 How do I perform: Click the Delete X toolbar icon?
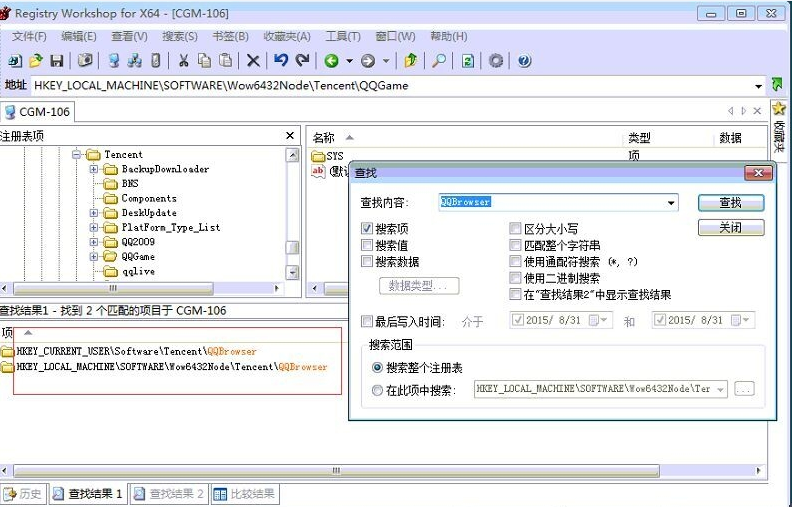pyautogui.click(x=253, y=61)
